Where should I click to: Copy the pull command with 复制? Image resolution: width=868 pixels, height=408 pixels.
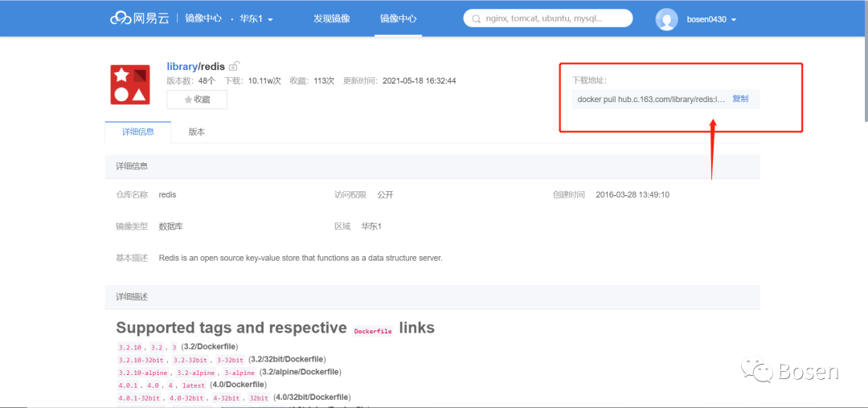tap(740, 99)
